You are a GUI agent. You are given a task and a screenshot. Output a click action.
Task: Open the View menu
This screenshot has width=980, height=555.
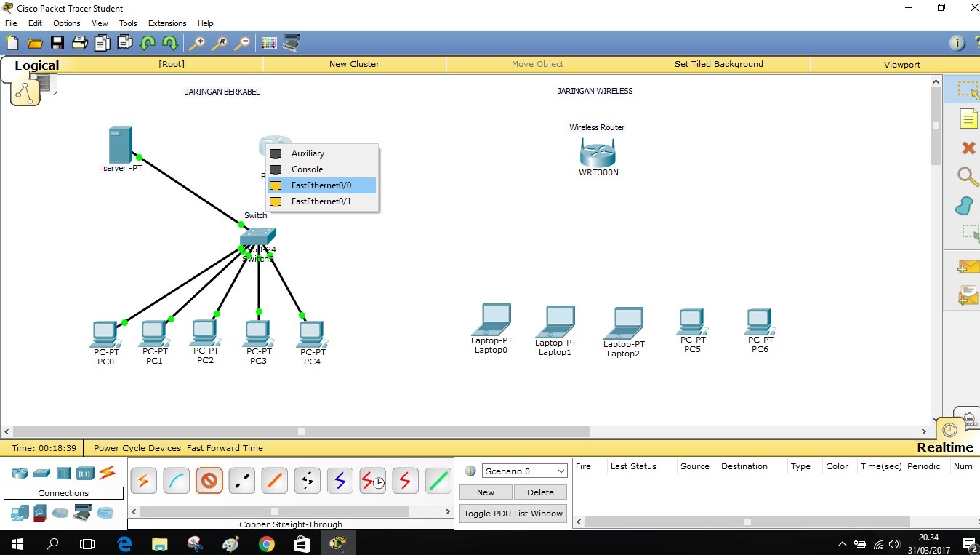(100, 23)
